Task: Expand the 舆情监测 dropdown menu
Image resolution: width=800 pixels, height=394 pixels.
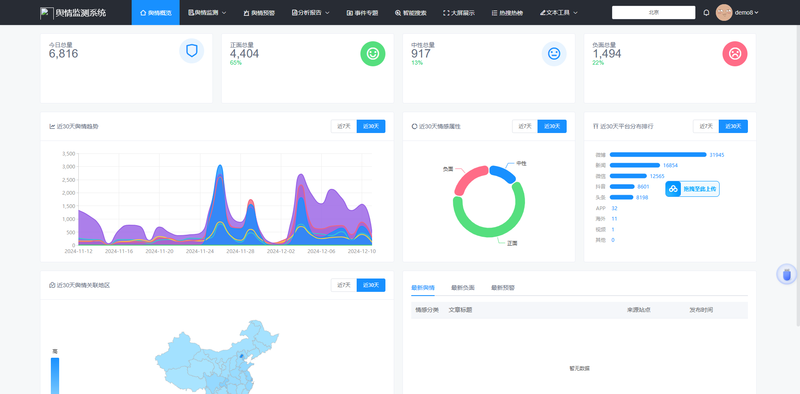Action: [x=207, y=13]
